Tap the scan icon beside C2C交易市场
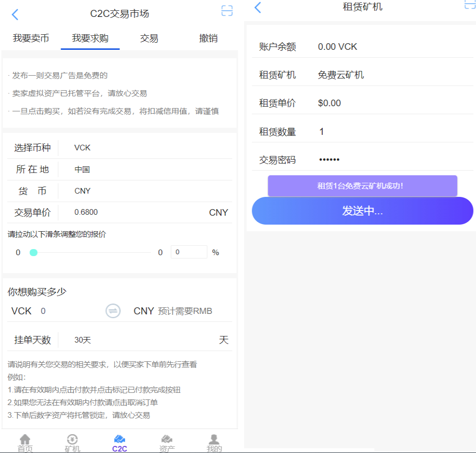 tap(227, 11)
